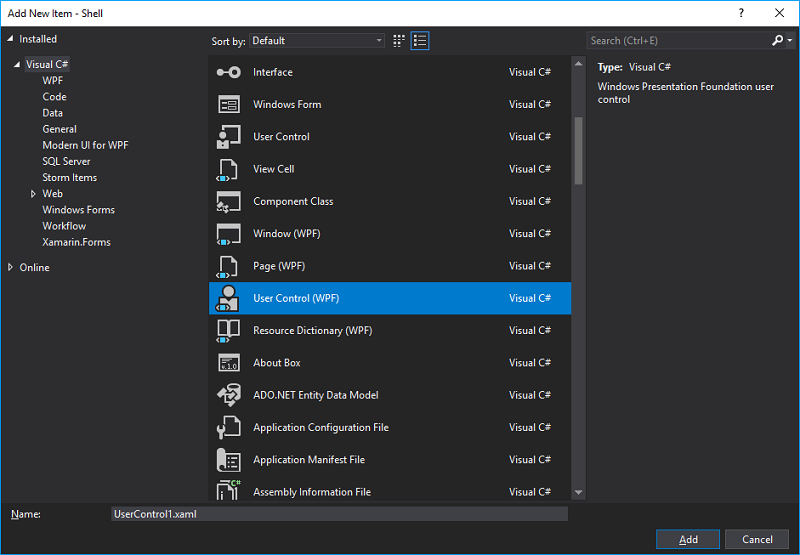Collapse the Installed section
800x555 pixels.
[10, 39]
